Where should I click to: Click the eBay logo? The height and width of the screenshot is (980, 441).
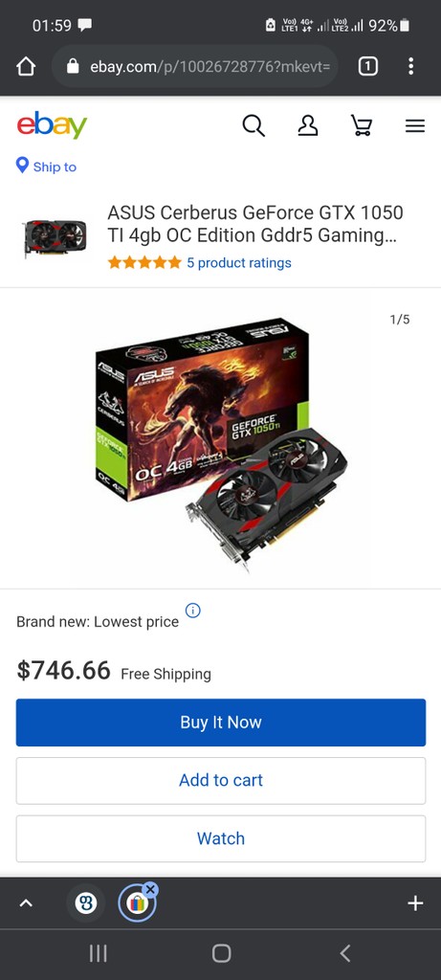(52, 125)
